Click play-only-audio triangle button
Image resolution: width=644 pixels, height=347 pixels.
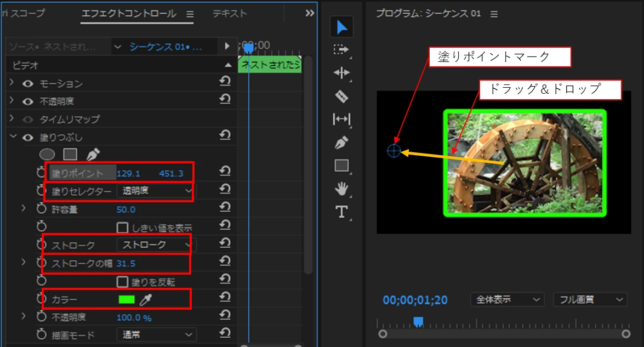(x=227, y=46)
